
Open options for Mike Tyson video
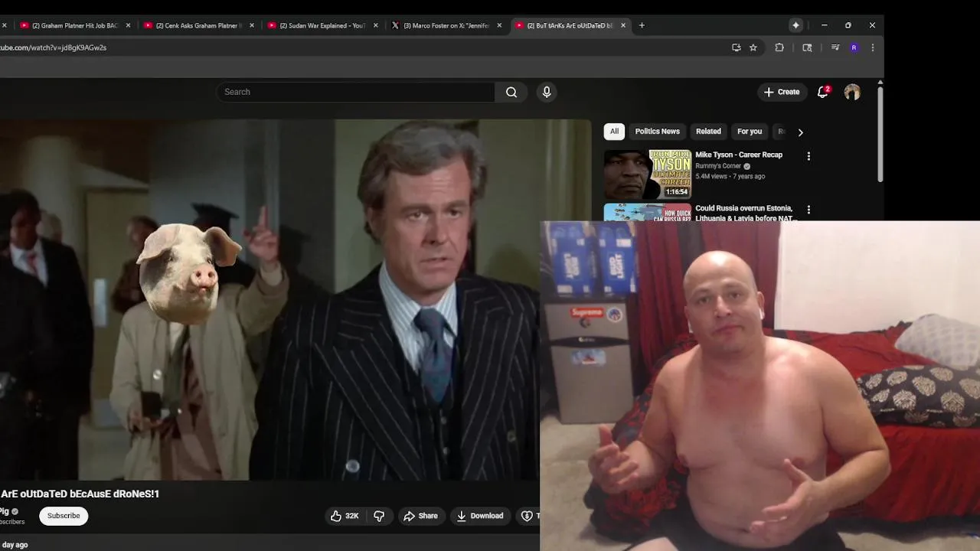click(x=808, y=156)
